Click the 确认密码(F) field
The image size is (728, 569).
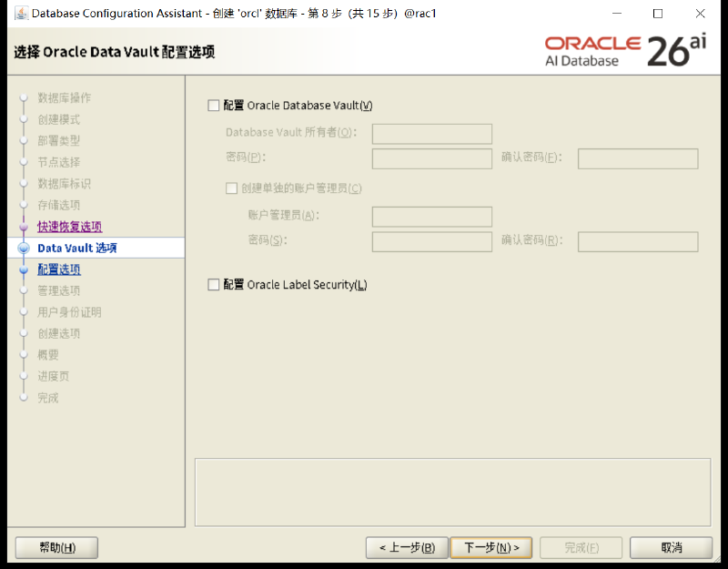point(638,158)
